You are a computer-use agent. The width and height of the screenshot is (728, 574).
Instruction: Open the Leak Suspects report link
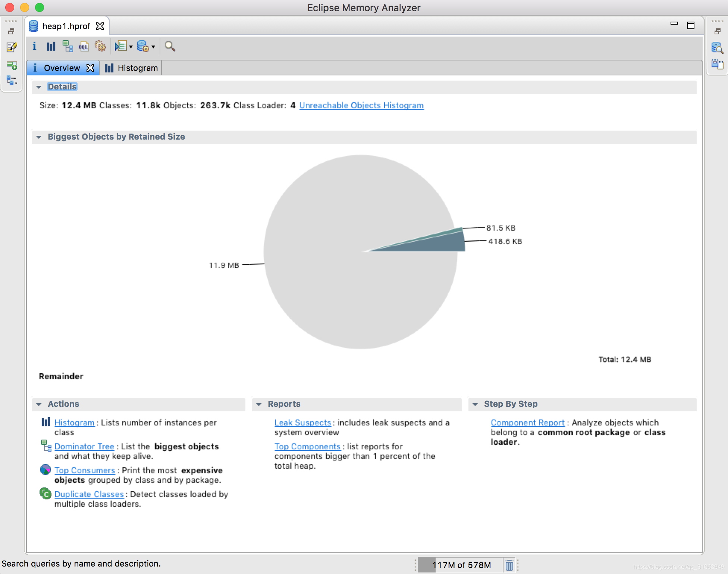(x=303, y=422)
